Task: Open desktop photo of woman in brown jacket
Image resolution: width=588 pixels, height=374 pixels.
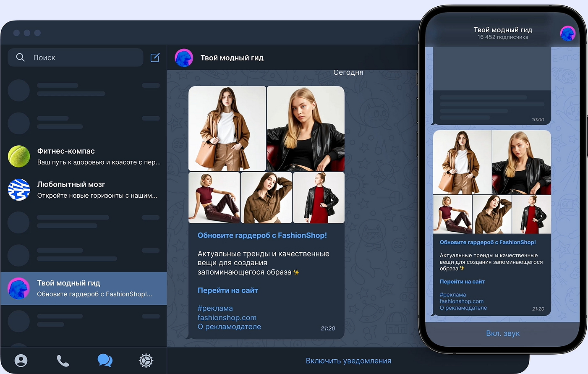Action: point(267,198)
